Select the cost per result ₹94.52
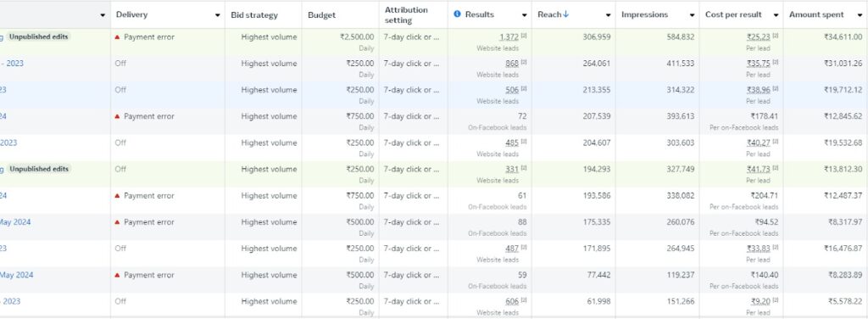 (766, 222)
